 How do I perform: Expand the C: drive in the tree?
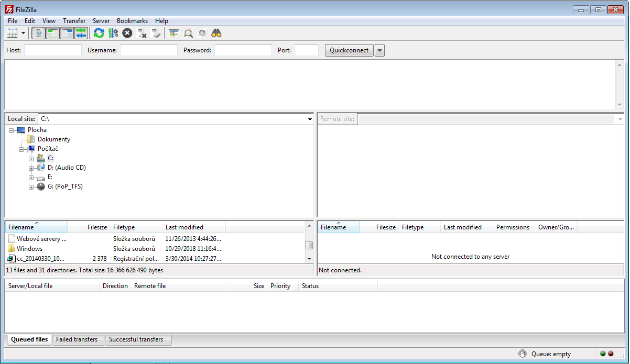pyautogui.click(x=31, y=158)
